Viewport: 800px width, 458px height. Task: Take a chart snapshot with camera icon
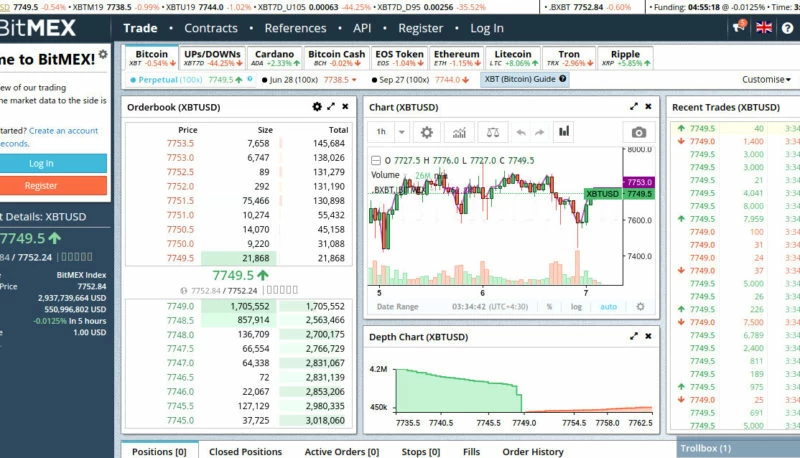639,132
